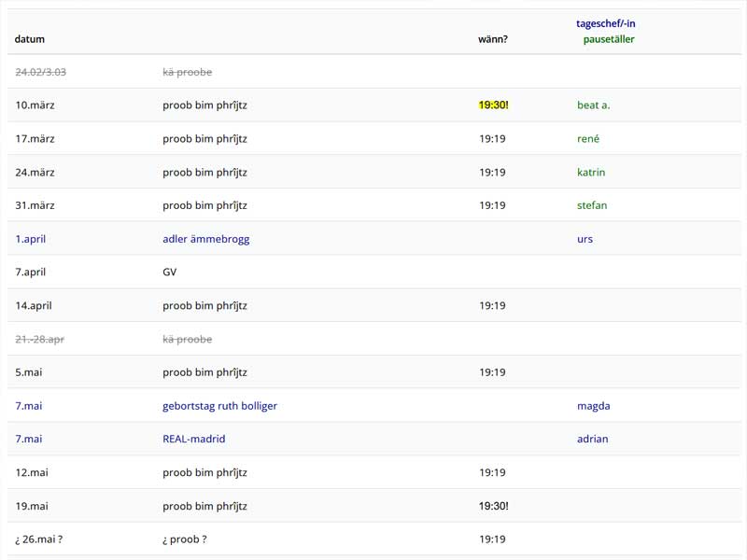747x560 pixels.
Task: Click the yellow highlighted 19:30! time
Action: (494, 105)
